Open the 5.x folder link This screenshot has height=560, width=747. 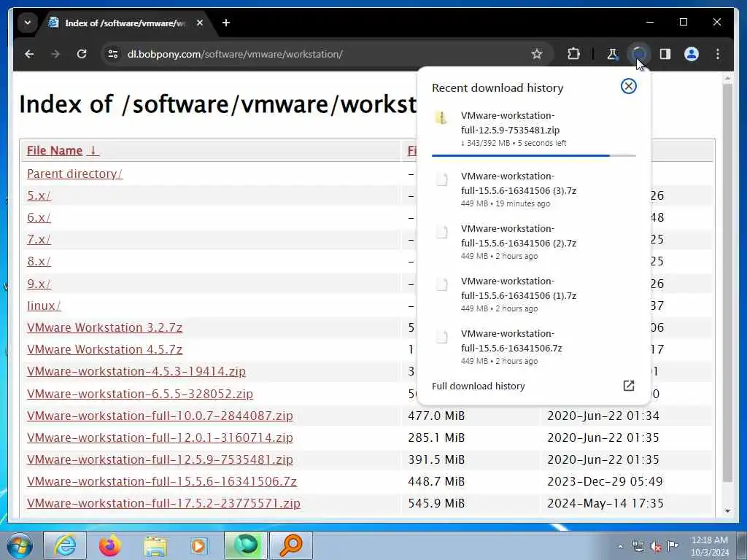[x=39, y=195]
